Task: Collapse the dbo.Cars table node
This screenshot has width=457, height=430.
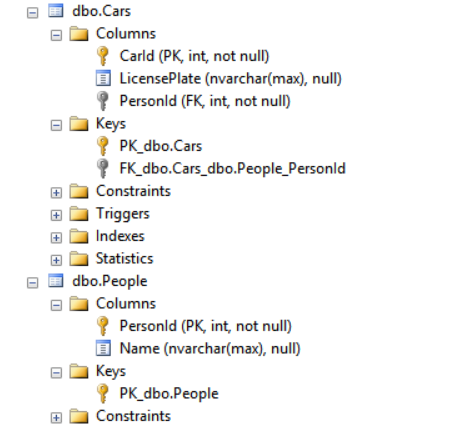Action: click(32, 13)
